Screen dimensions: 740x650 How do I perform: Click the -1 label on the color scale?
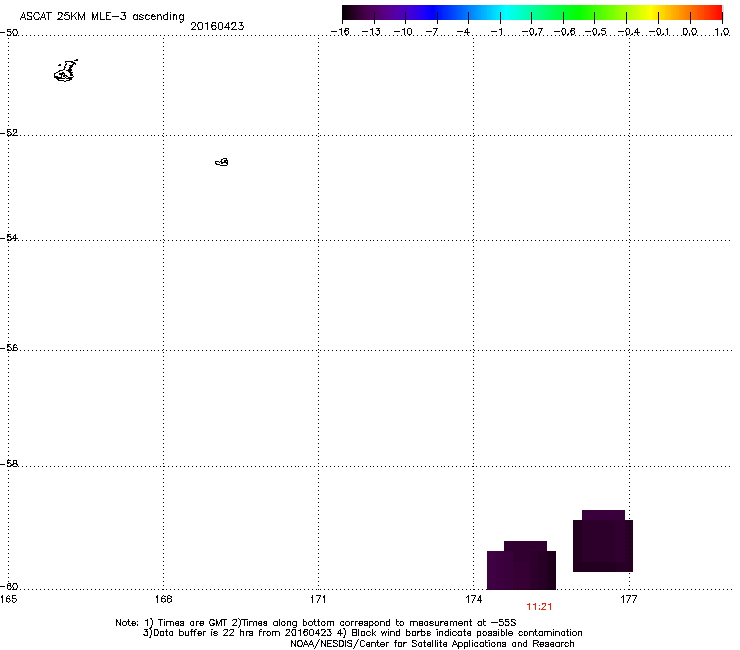[x=496, y=32]
